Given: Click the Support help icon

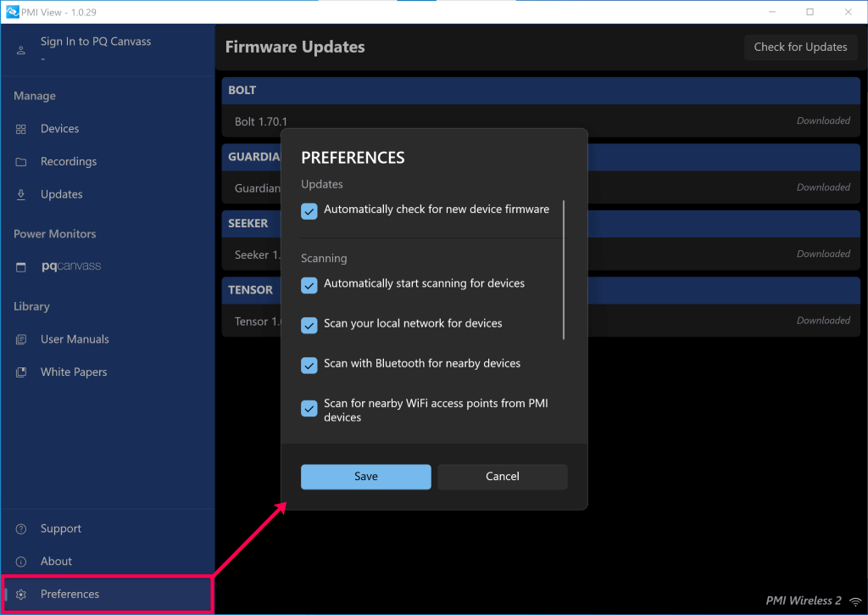Looking at the screenshot, I should pos(20,528).
